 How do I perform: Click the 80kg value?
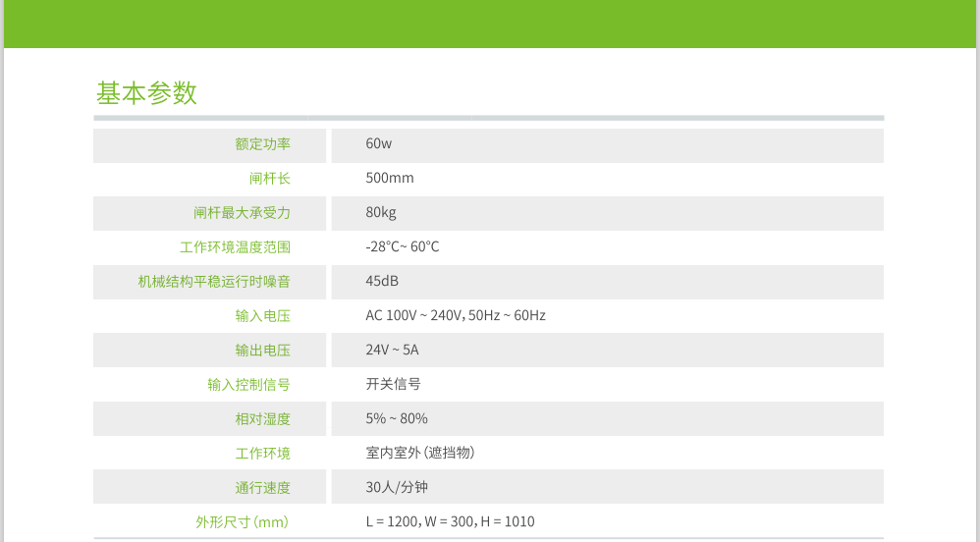pos(381,213)
